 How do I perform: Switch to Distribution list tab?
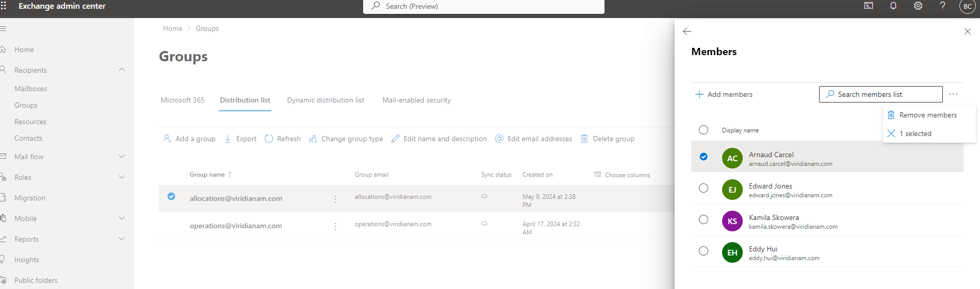(245, 100)
